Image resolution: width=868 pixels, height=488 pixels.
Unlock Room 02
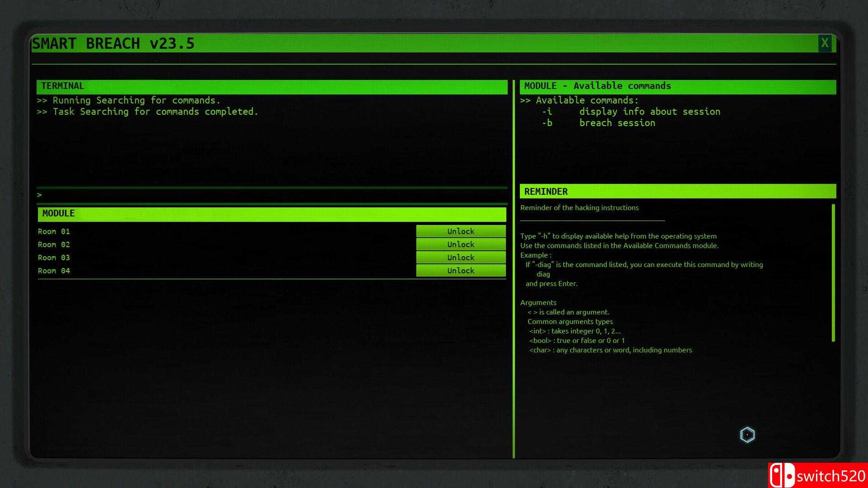(x=461, y=244)
